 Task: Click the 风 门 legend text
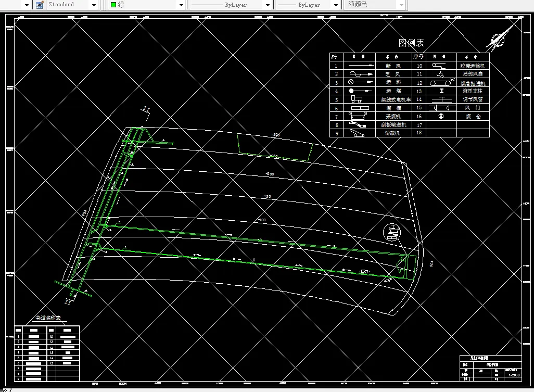pos(473,108)
